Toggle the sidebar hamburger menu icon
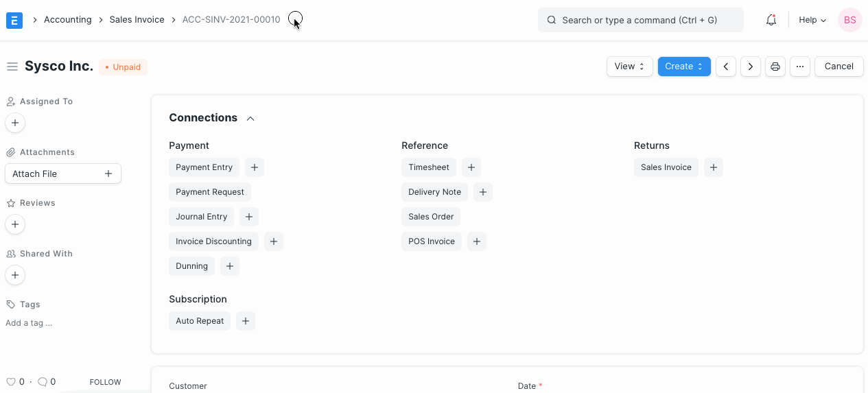The width and height of the screenshot is (868, 393). (12, 67)
